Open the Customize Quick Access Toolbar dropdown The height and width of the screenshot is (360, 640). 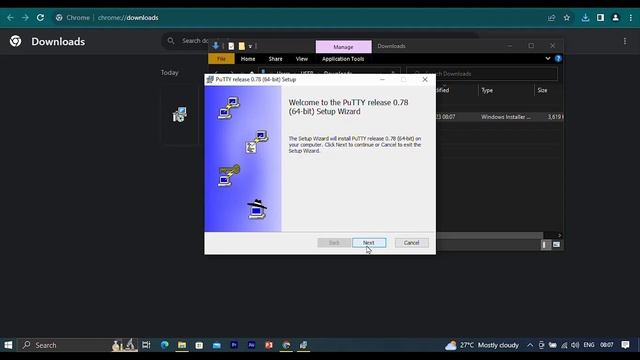pyautogui.click(x=250, y=47)
